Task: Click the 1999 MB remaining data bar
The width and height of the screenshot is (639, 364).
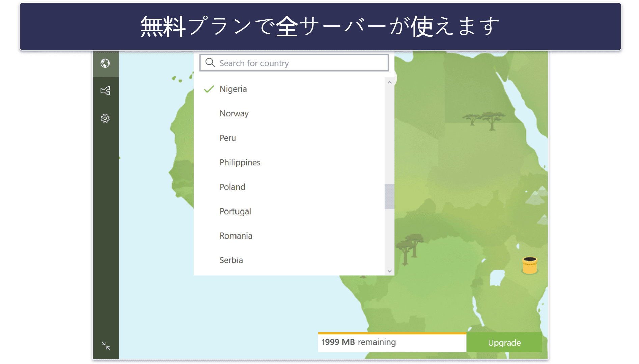Action: [392, 342]
